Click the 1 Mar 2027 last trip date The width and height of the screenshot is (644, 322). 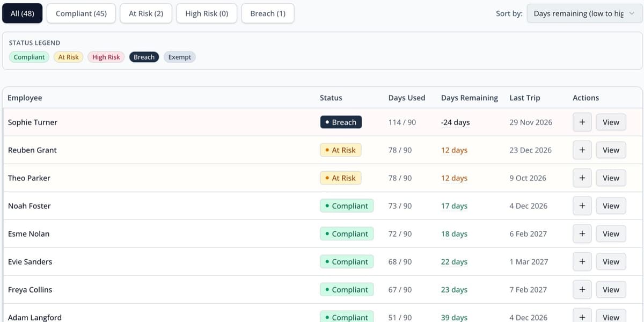tap(529, 262)
